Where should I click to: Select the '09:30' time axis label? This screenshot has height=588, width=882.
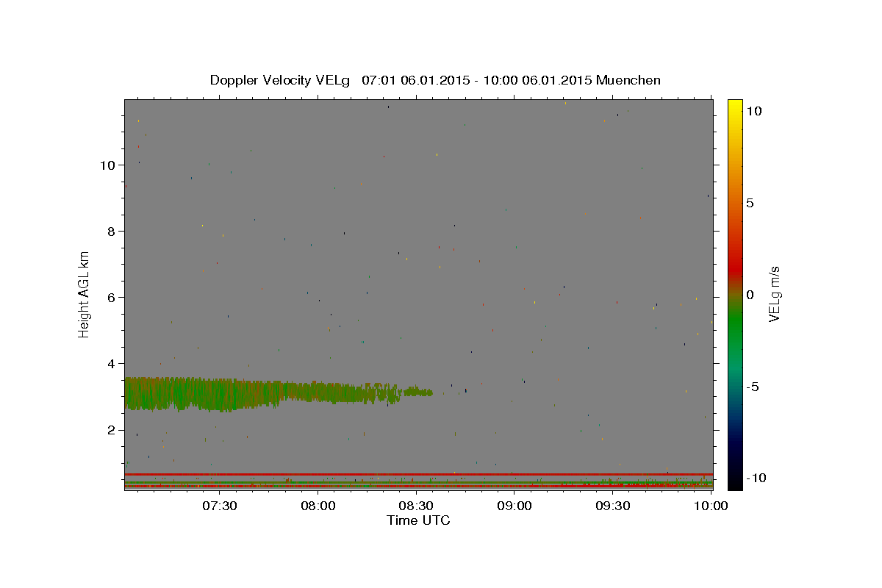click(613, 506)
